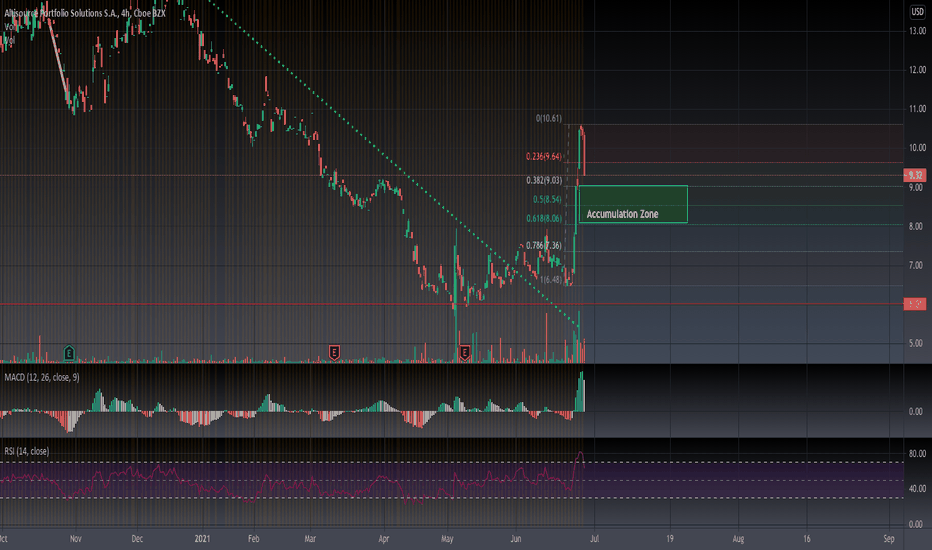Image resolution: width=932 pixels, height=550 pixels.
Task: Click the 10.00 price axis label
Action: click(x=917, y=148)
